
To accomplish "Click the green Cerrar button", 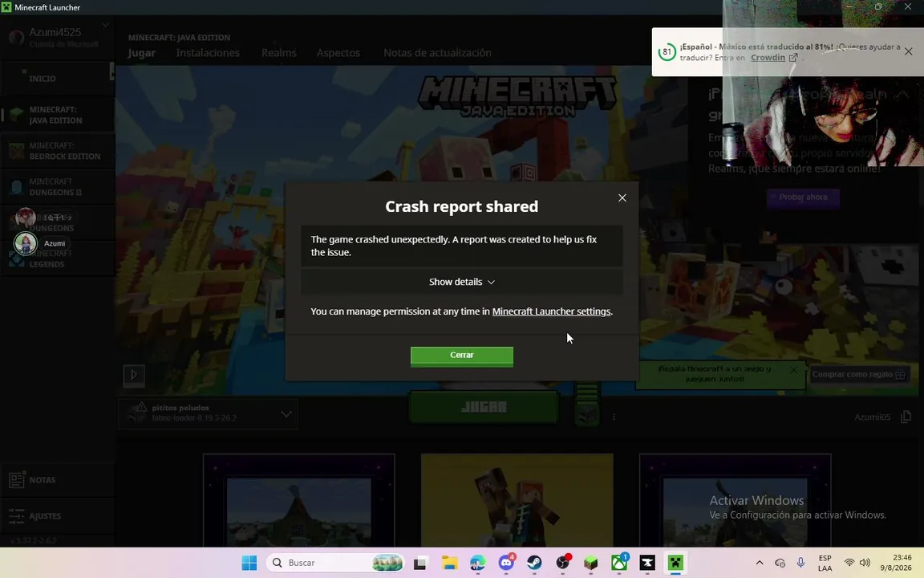I will point(461,356).
